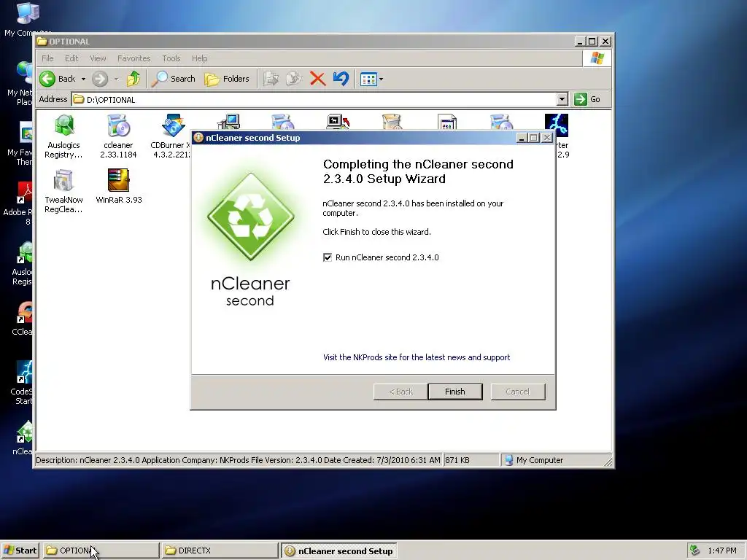Open the File menu

coord(47,58)
